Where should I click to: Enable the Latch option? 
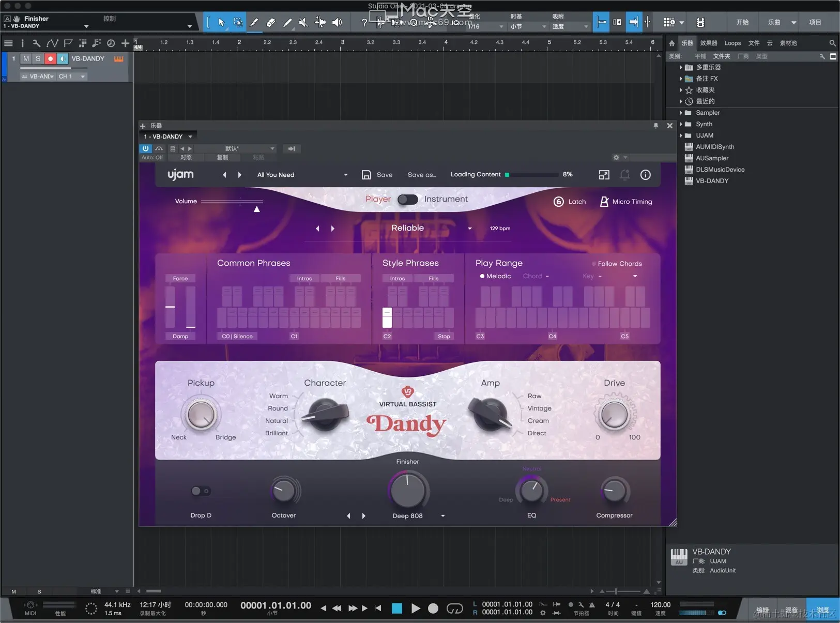[x=570, y=202]
